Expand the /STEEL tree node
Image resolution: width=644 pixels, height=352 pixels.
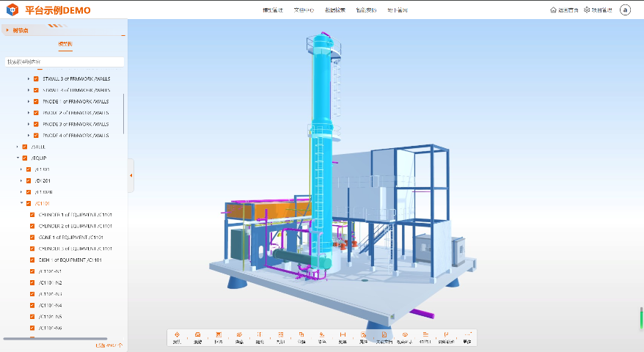tap(17, 147)
